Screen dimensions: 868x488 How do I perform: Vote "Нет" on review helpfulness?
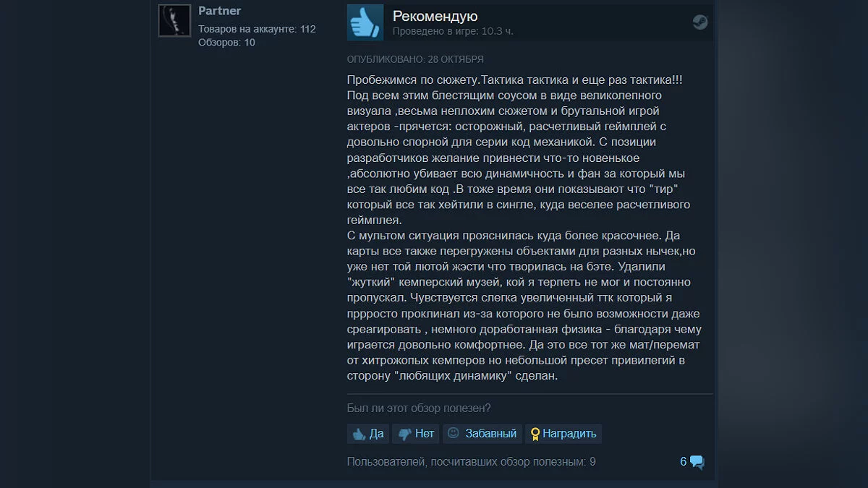tap(416, 434)
